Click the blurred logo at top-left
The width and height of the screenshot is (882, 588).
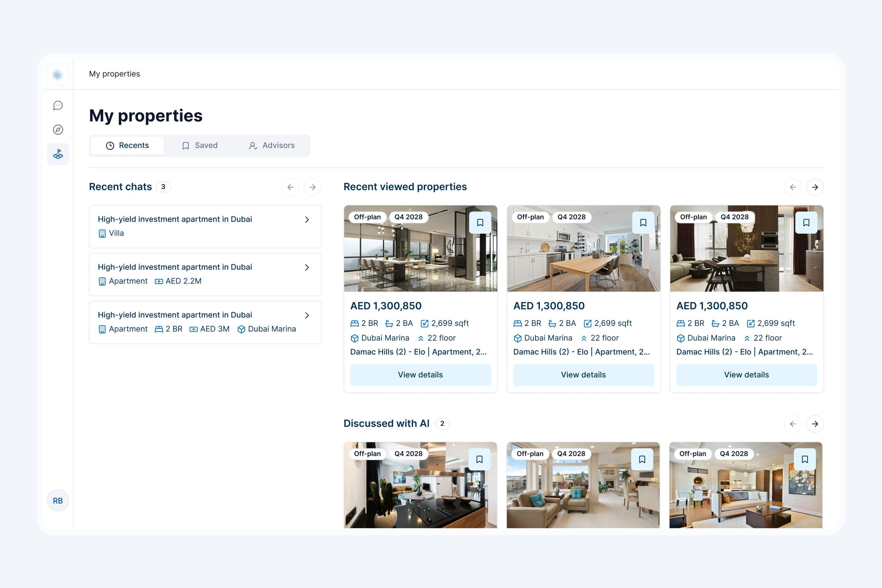58,75
